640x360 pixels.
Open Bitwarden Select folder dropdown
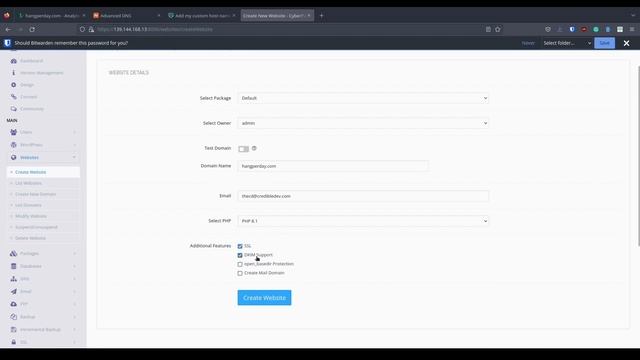click(567, 43)
